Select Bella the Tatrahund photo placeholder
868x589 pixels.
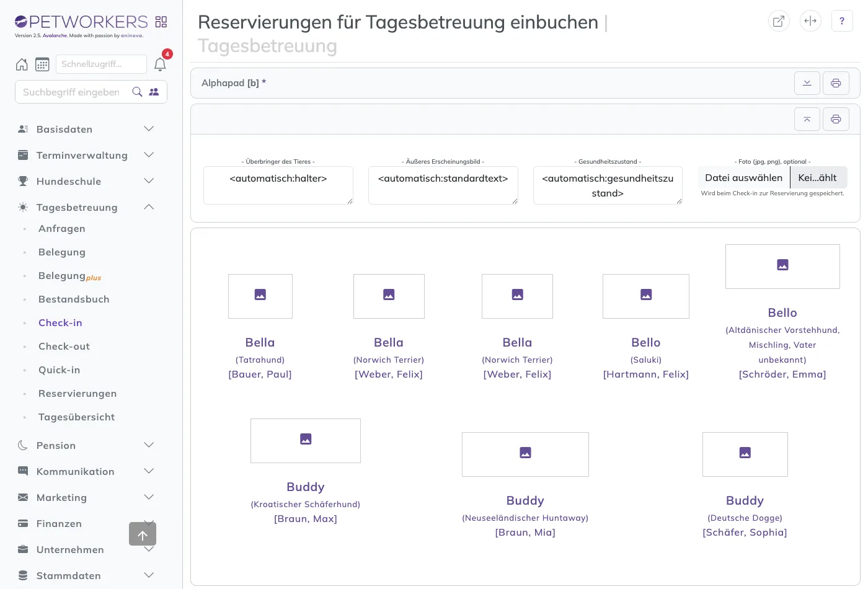(x=260, y=296)
